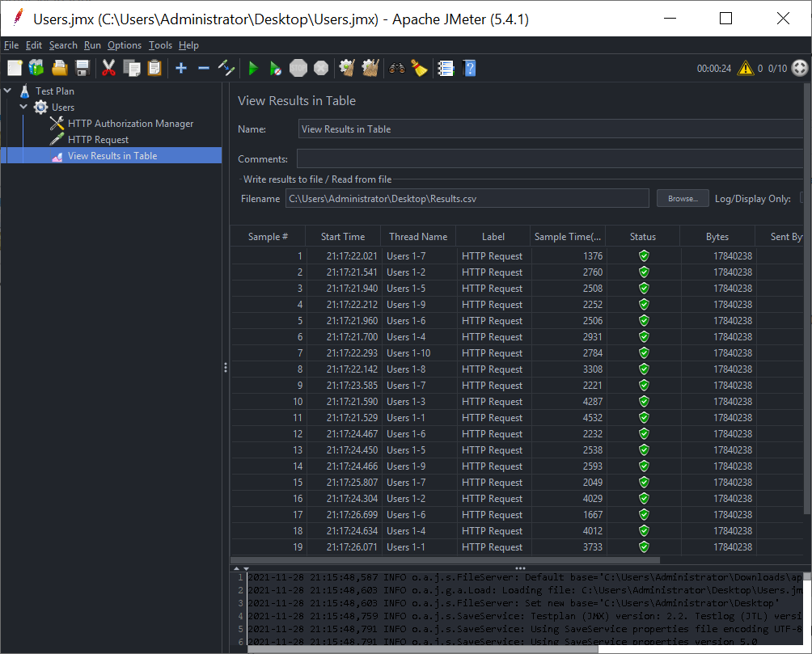Click the yellow warning triangle log icon

(x=746, y=68)
